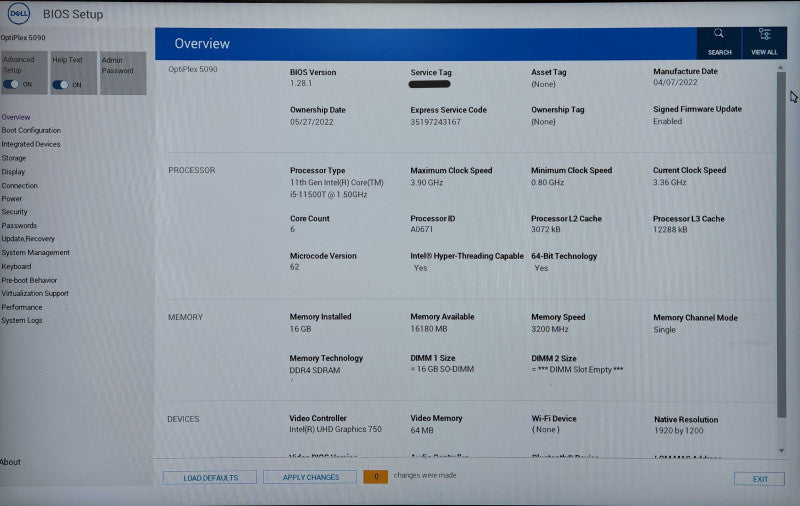Click the Exit button
The height and width of the screenshot is (506, 800).
tap(759, 479)
